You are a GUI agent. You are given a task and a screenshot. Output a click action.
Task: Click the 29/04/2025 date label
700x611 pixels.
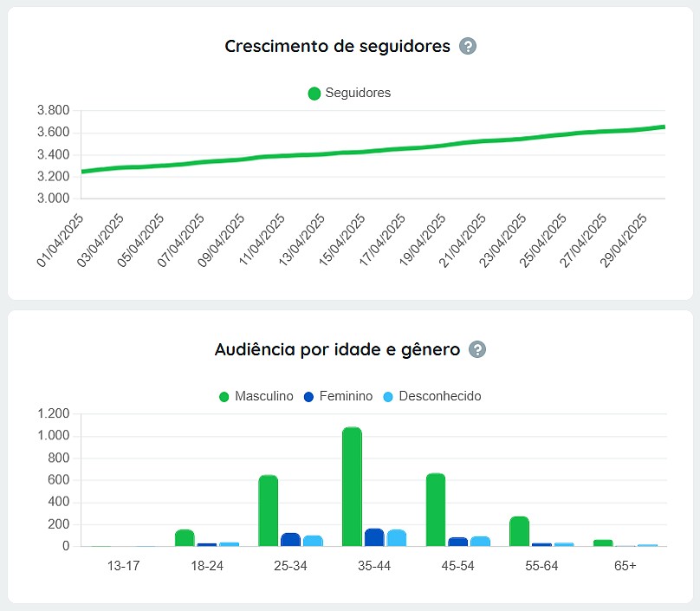click(x=623, y=240)
